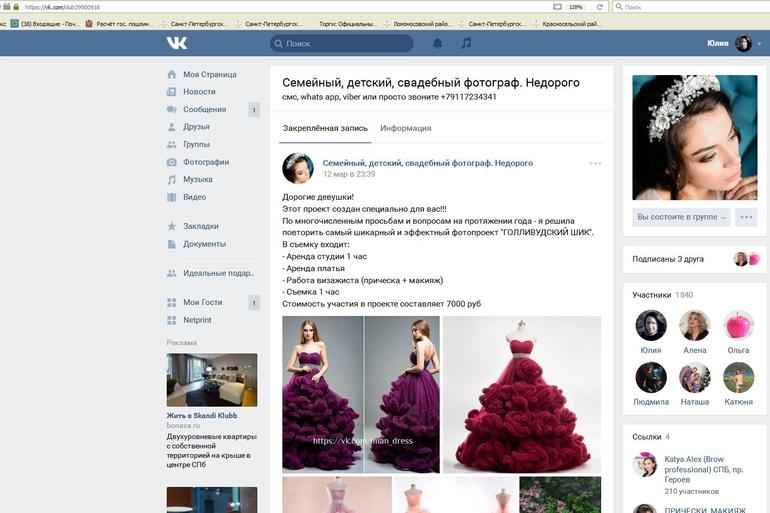Expand the Вы состоите в группе dropdown
The width and height of the screenshot is (770, 513).
pyautogui.click(x=681, y=216)
